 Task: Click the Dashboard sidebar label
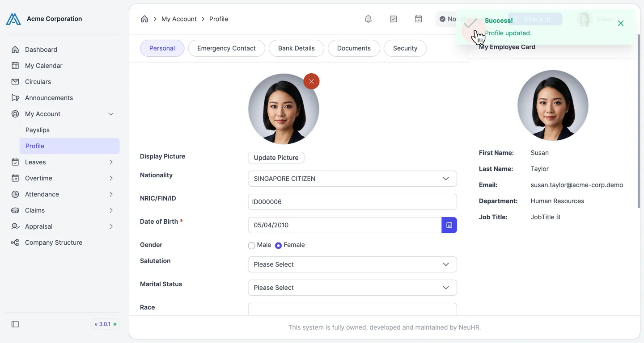click(x=41, y=50)
